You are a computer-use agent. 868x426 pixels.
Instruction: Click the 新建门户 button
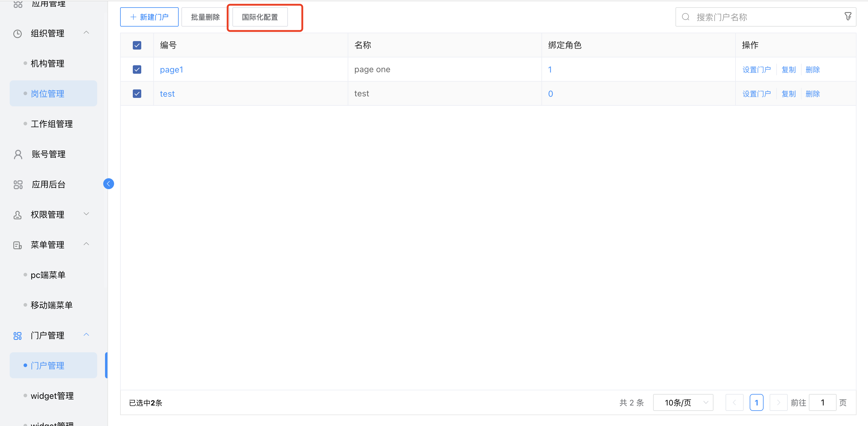[x=149, y=17]
